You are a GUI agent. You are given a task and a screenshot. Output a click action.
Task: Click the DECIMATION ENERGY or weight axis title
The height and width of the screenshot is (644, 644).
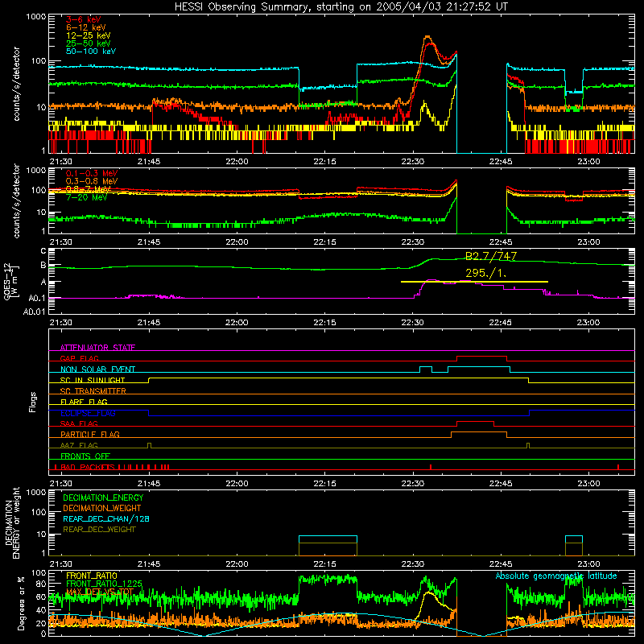tap(12, 522)
